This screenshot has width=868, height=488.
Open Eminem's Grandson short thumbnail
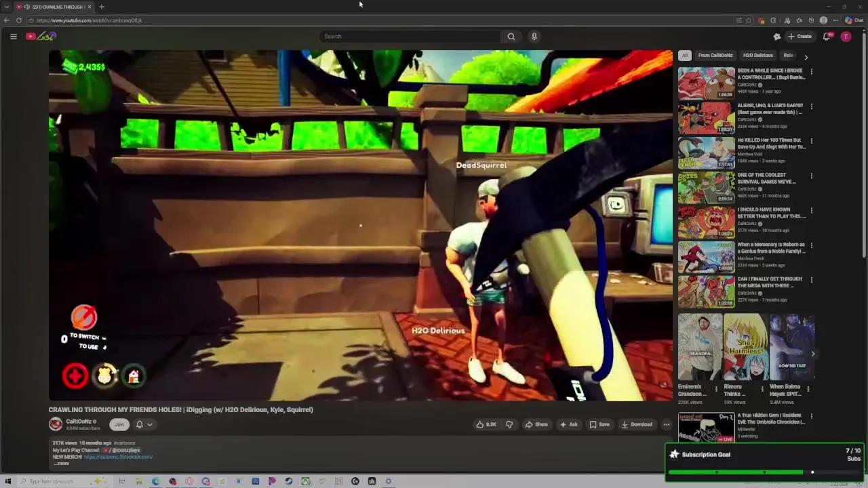tap(699, 346)
